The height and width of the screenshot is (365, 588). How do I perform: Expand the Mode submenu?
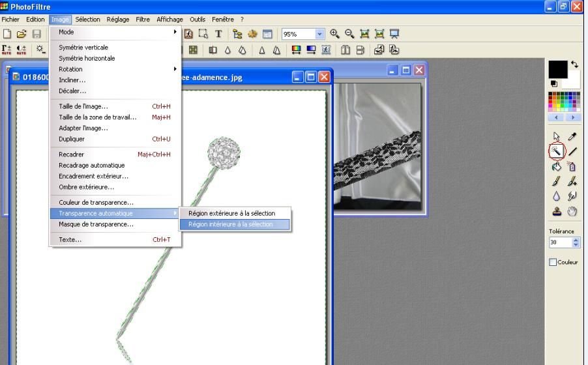[115, 32]
